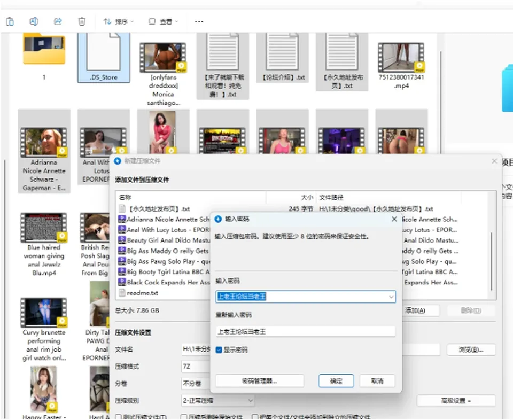Click the copy icon in Explorer toolbar
This screenshot has height=420, width=513.
(x=10, y=21)
